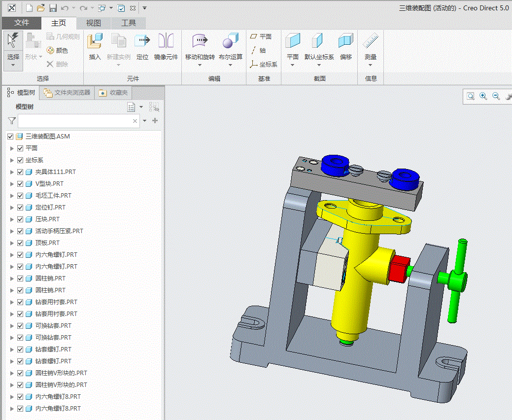This screenshot has width=512, height=420.
Task: Hide 夹具体111.PRT by its checkbox
Action: tap(20, 172)
